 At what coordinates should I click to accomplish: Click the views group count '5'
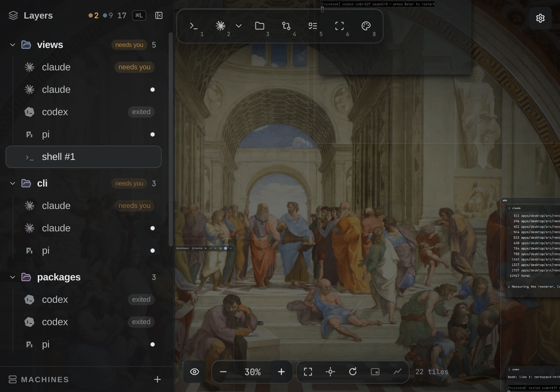click(x=154, y=45)
